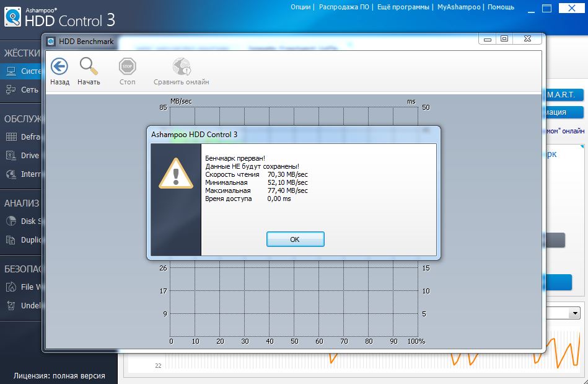Maximize the HDD Benchmark window
The width and height of the screenshot is (588, 384).
(504, 39)
